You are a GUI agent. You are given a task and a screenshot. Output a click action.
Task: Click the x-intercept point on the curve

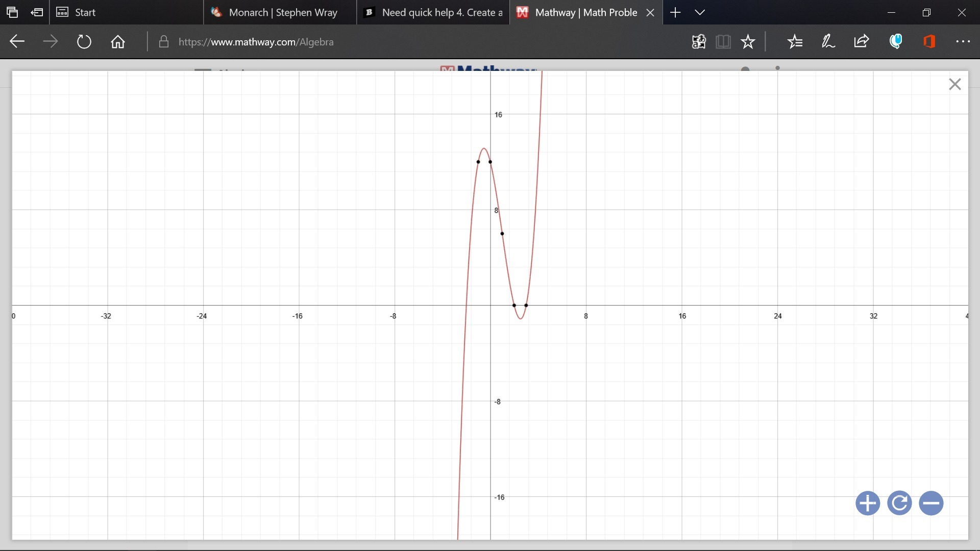(x=514, y=305)
